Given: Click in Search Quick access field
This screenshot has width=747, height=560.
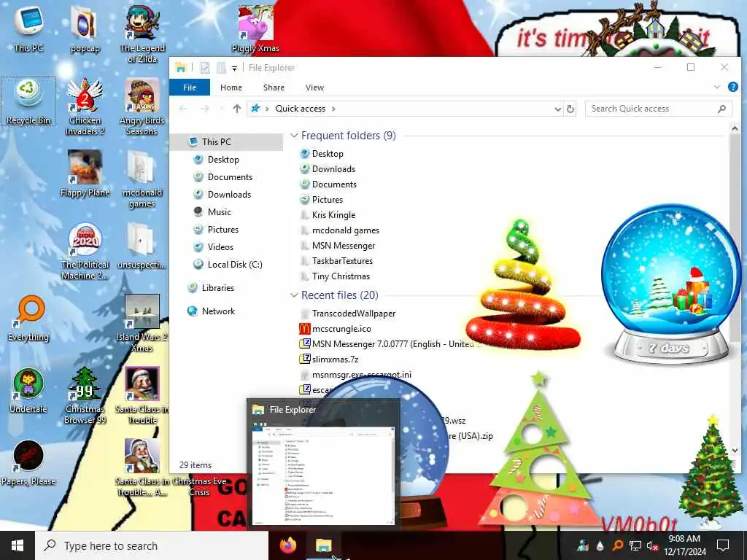Looking at the screenshot, I should click(659, 109).
